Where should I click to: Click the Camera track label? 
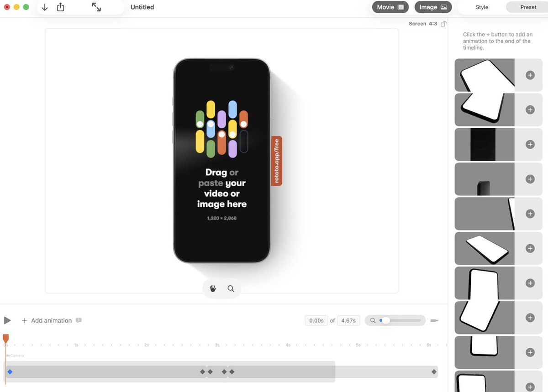coord(15,355)
